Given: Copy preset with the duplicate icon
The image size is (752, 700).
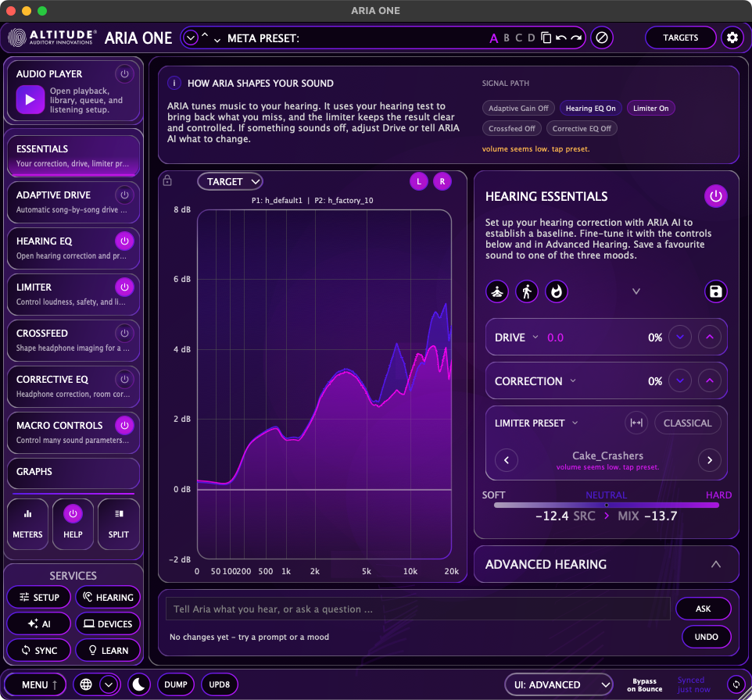Looking at the screenshot, I should (546, 37).
